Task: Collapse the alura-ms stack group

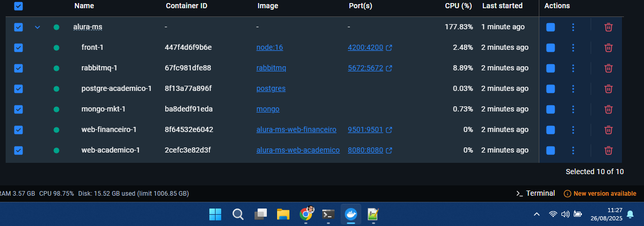Action: [37, 27]
